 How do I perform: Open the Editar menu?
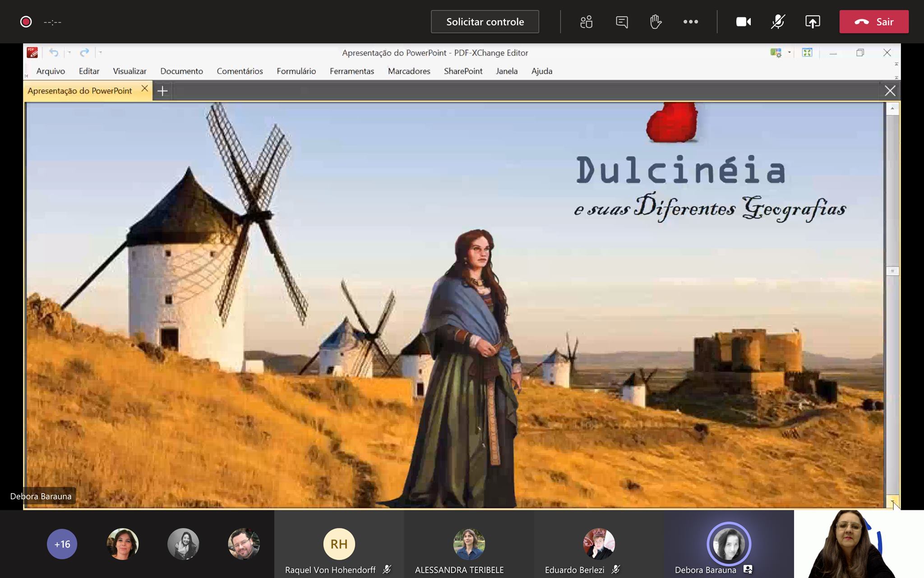[89, 71]
